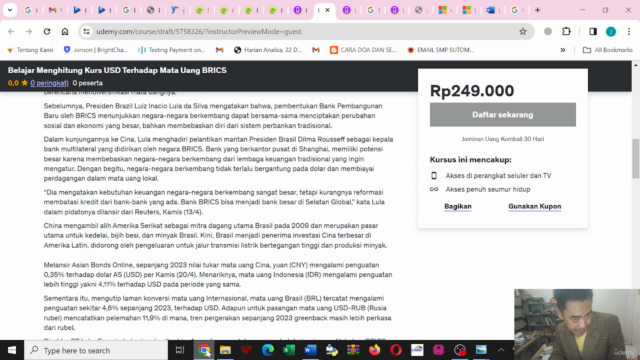Open Microsoft Edge from the taskbar

(x=268, y=350)
